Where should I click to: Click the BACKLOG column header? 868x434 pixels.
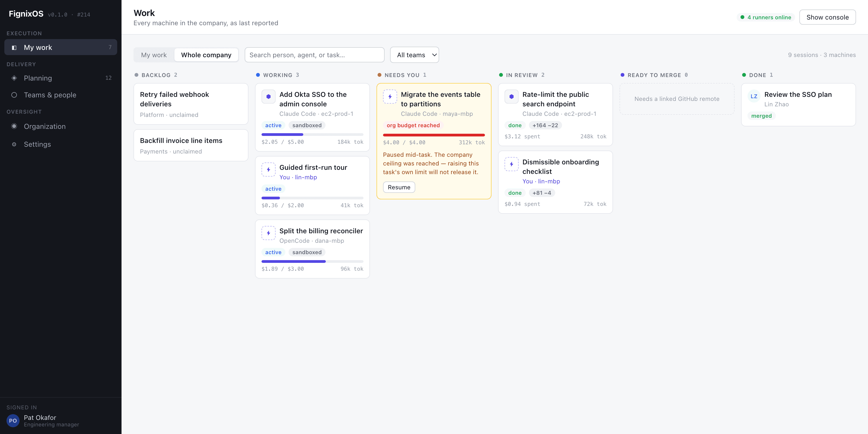point(156,75)
